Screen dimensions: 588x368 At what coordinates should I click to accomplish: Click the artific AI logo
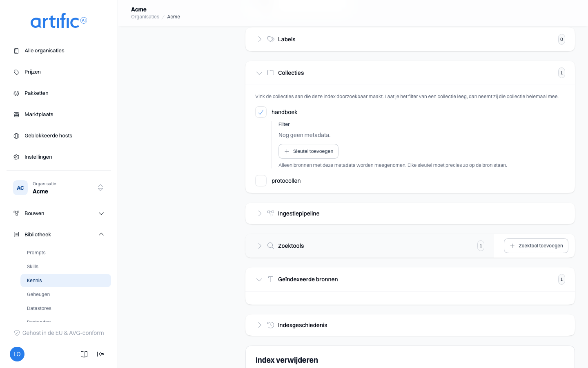pos(59,21)
